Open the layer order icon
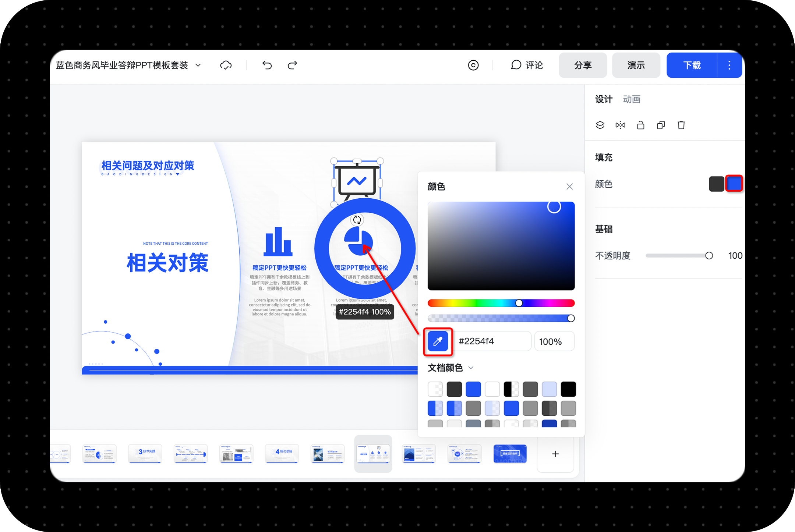This screenshot has width=795, height=532. [600, 125]
